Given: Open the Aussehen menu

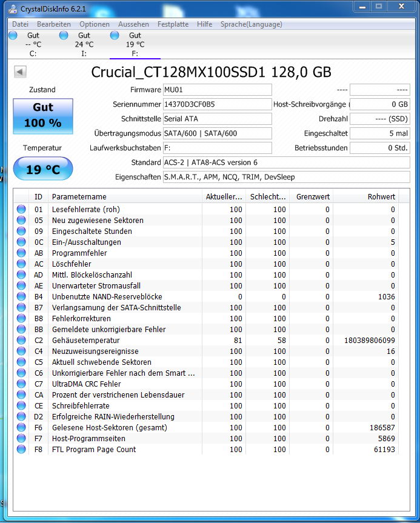Looking at the screenshot, I should [x=133, y=24].
